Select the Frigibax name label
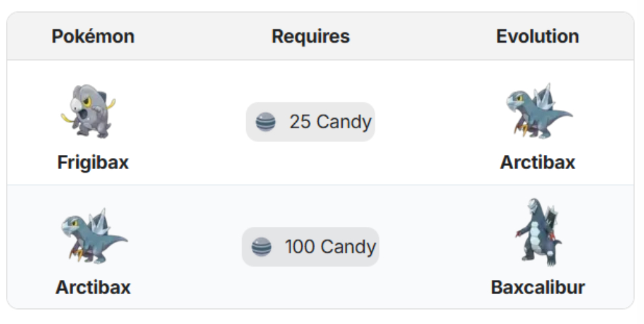644x324 pixels. click(93, 162)
